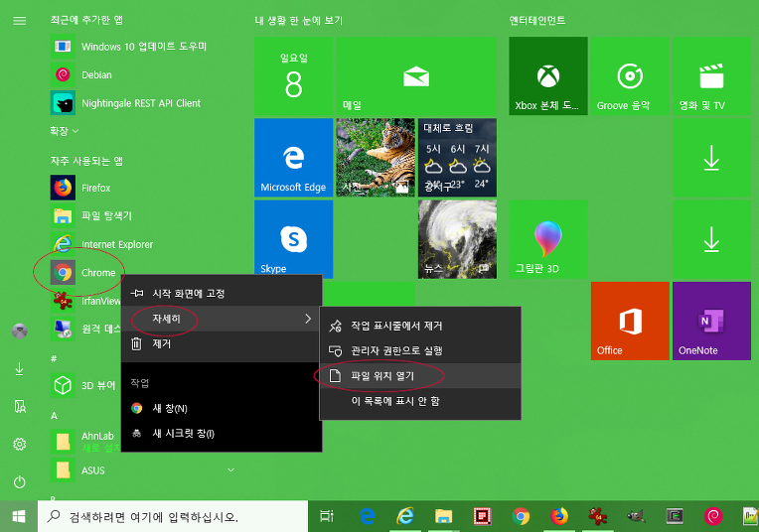759x532 pixels.
Task: Open the 그림판 3D tile
Action: point(548,239)
